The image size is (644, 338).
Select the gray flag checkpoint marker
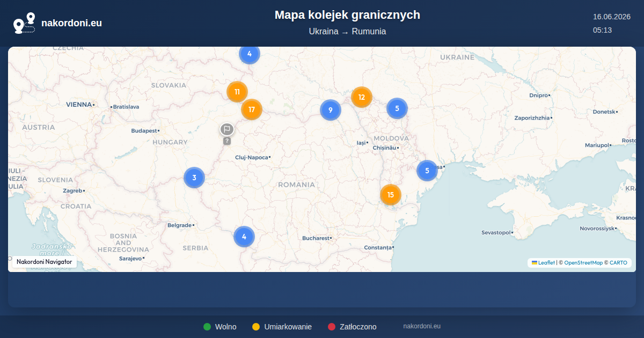pyautogui.click(x=227, y=129)
